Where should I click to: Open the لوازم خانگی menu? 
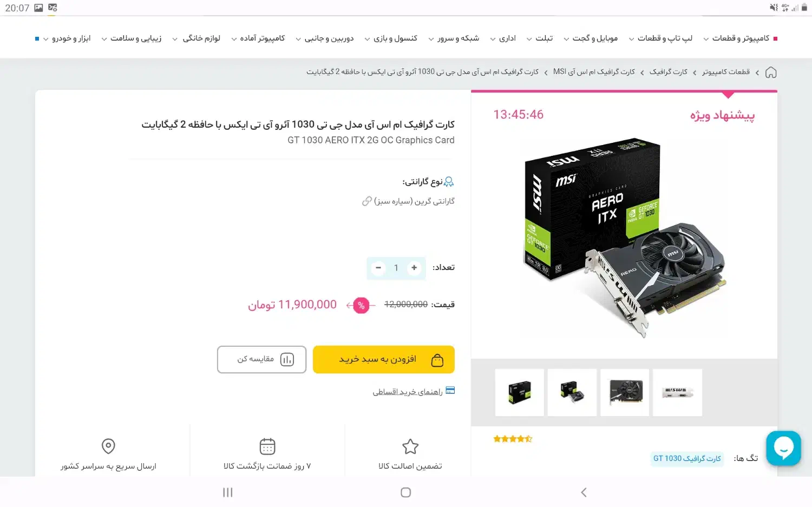click(x=196, y=38)
